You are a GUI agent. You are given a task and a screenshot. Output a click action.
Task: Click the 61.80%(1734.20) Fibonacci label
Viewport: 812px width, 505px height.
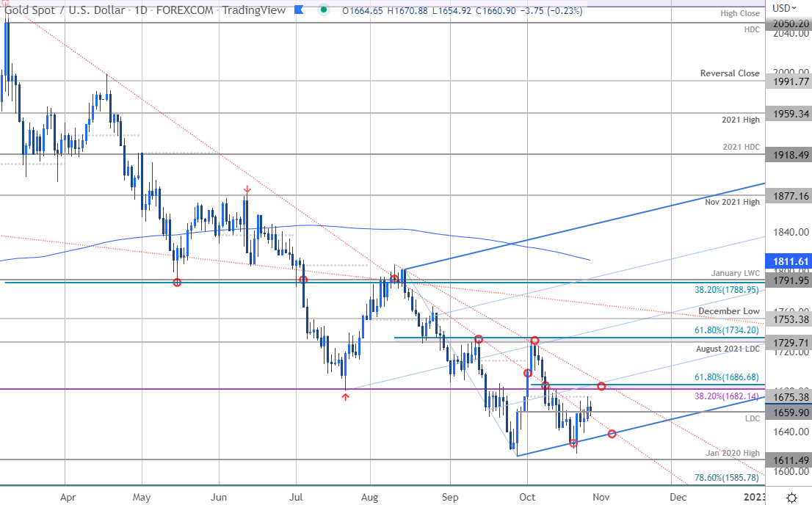tap(727, 330)
